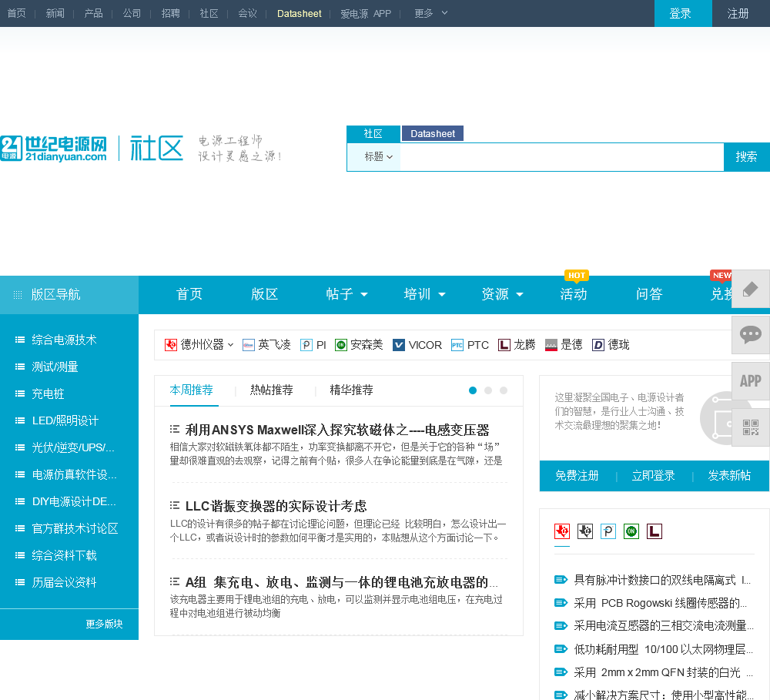Viewport: 770px width, 700px height.
Task: Click the 免费注册 link
Action: 577,476
